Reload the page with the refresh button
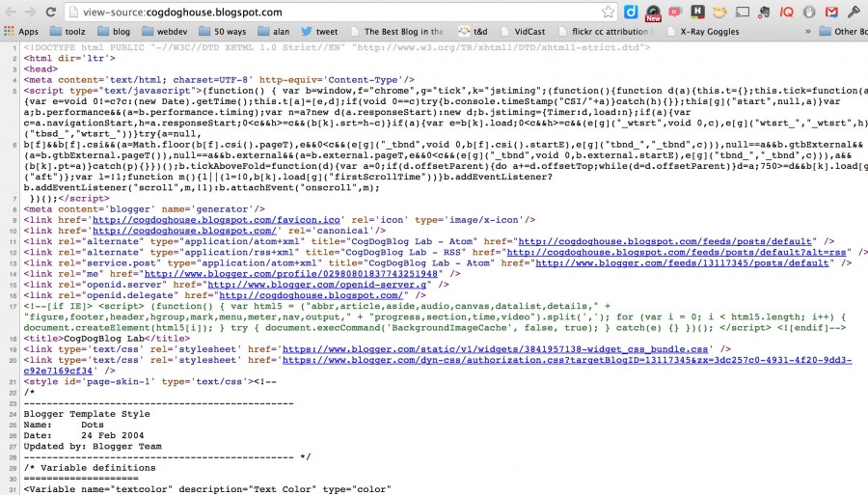 pyautogui.click(x=51, y=13)
